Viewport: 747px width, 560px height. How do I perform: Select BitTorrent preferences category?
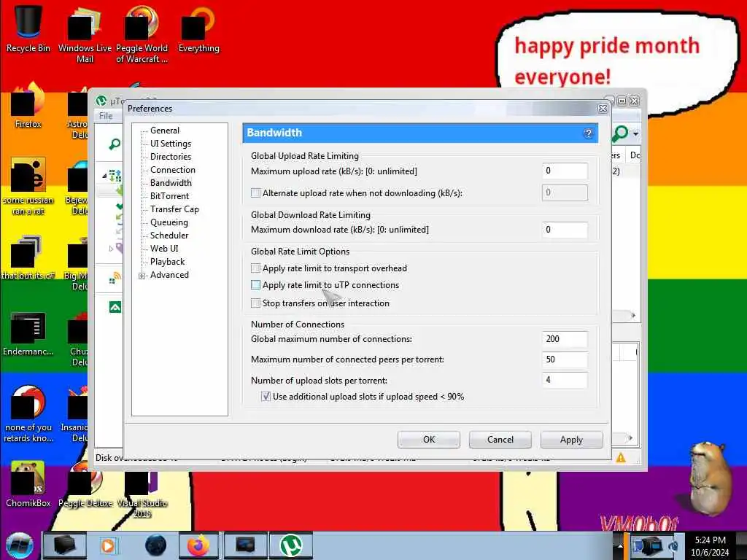click(x=169, y=195)
